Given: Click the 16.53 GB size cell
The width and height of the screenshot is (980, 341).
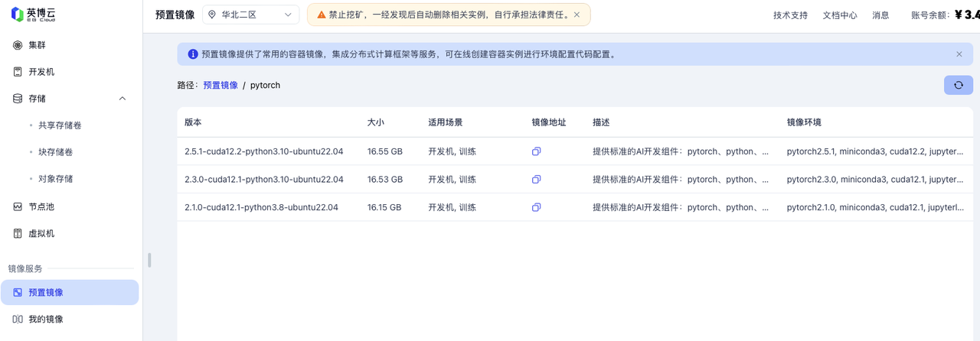Looking at the screenshot, I should pyautogui.click(x=385, y=180).
